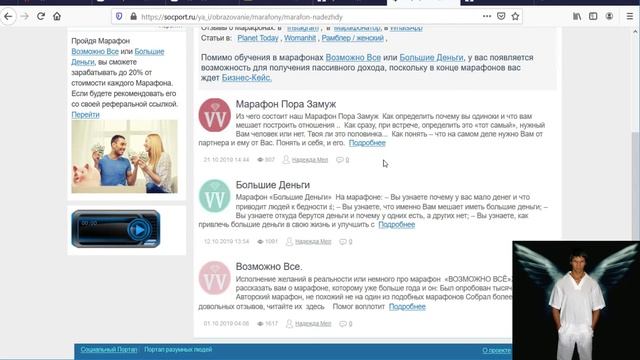Toggle the sidebar view icon
Screen dimensions: 640x360
click(593, 16)
